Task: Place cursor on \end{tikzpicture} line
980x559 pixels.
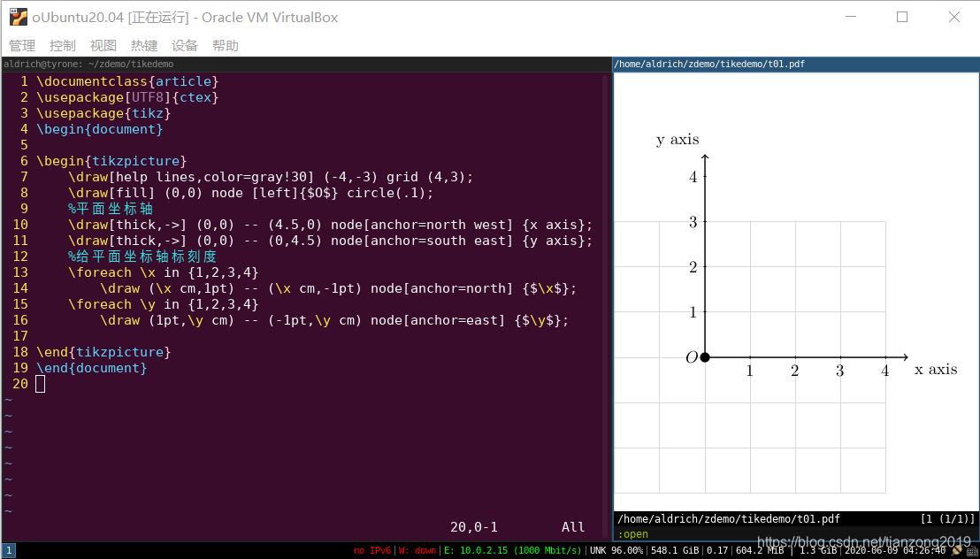Action: coord(103,352)
